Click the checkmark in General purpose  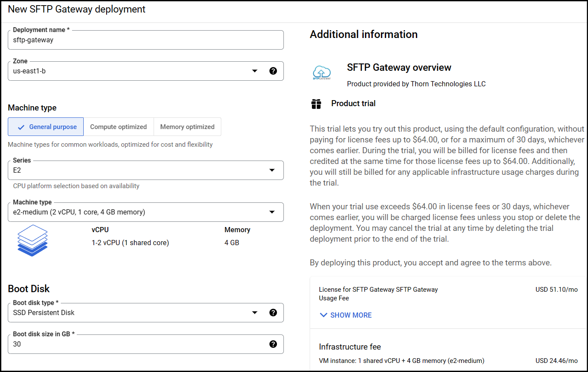coord(21,127)
